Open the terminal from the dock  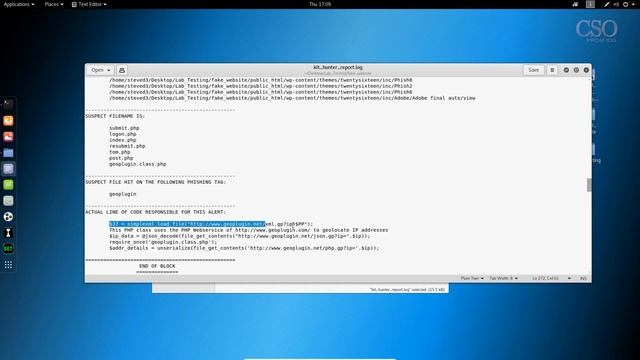[8, 104]
